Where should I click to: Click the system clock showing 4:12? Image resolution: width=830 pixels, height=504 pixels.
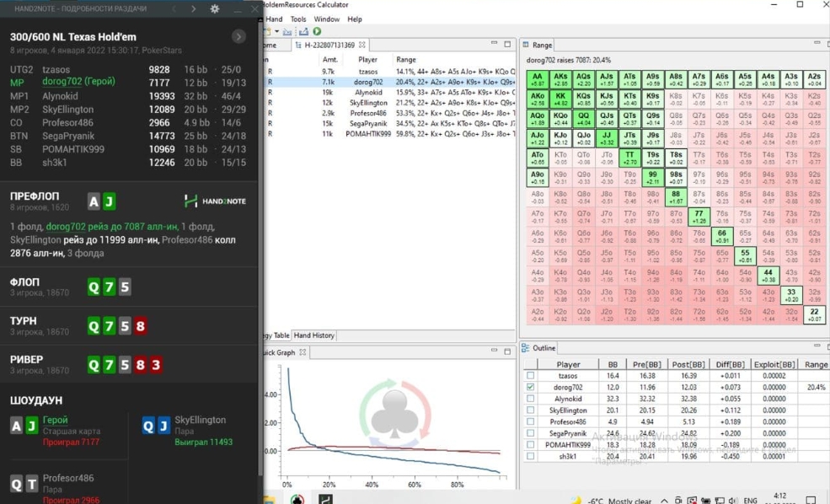(779, 497)
